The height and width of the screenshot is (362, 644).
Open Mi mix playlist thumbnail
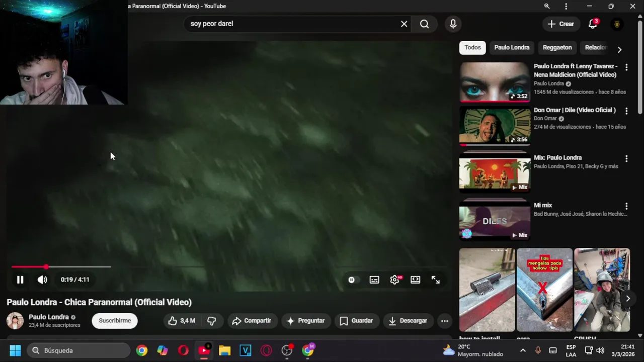[495, 220]
